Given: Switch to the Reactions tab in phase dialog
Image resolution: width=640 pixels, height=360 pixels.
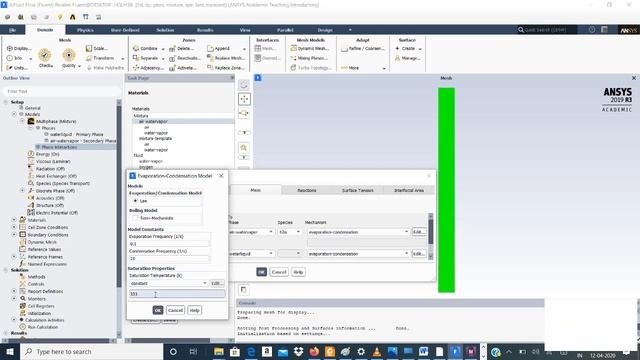Looking at the screenshot, I should 307,190.
